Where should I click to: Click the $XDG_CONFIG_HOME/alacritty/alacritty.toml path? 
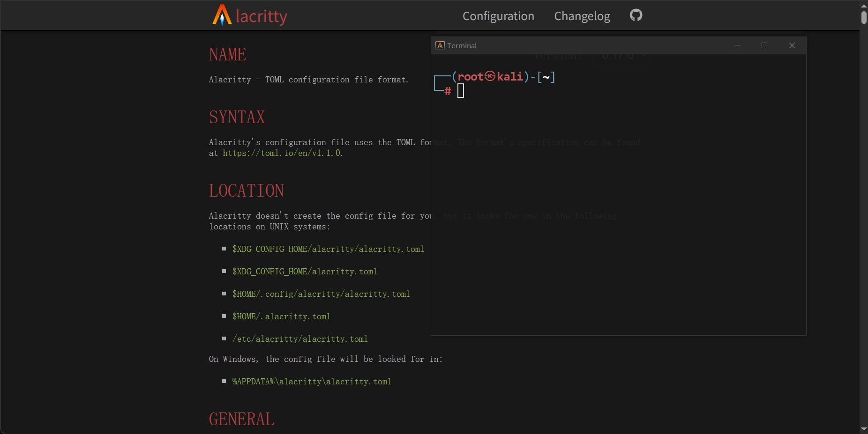click(x=328, y=249)
